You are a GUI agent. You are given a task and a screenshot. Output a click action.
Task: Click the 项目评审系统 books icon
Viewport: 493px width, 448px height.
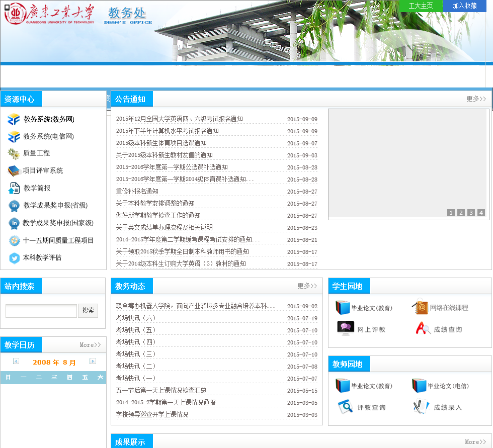(14, 171)
